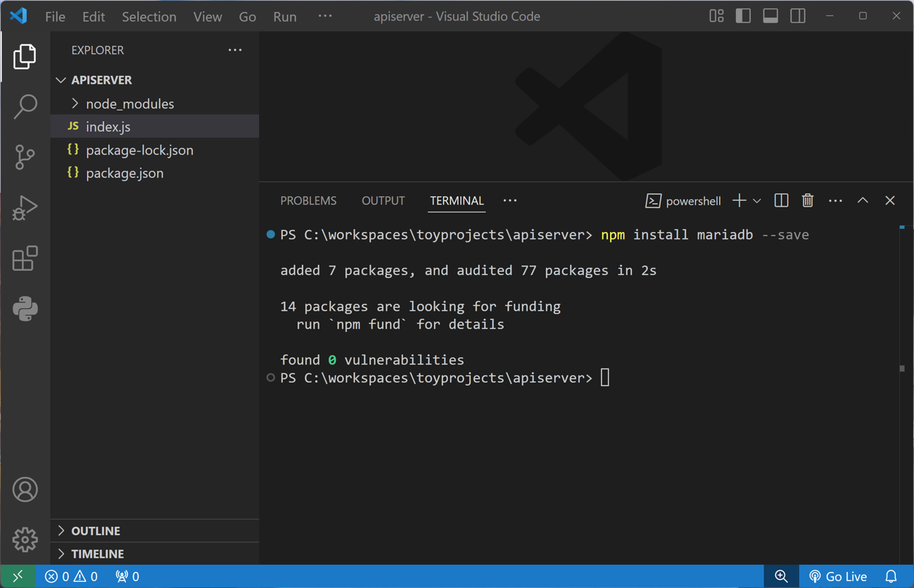Open Explorer views and more actions
Screen dimensions: 914x588
[235, 50]
